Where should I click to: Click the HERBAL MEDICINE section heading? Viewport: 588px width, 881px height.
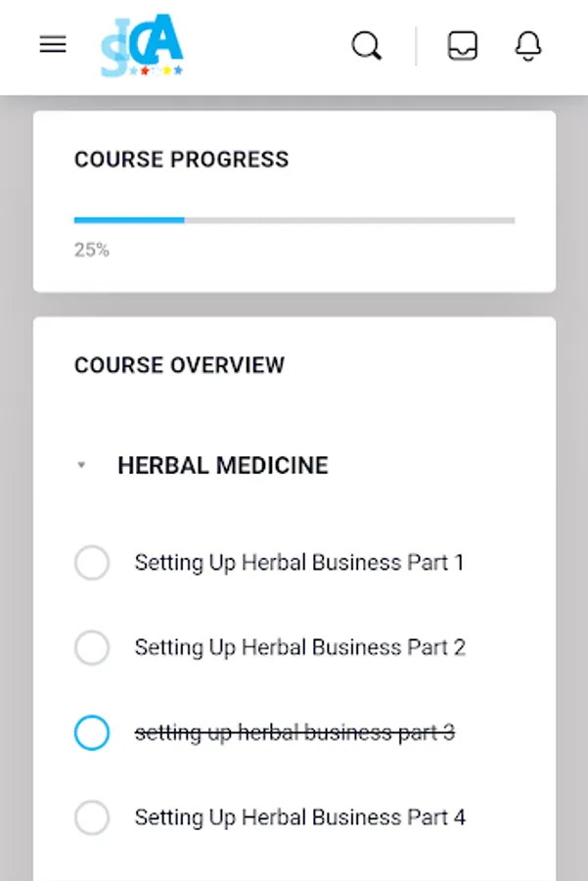[223, 466]
